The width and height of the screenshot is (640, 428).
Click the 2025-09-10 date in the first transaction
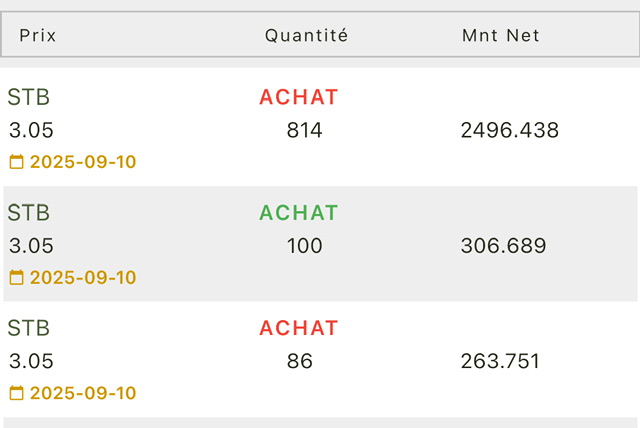[83, 162]
